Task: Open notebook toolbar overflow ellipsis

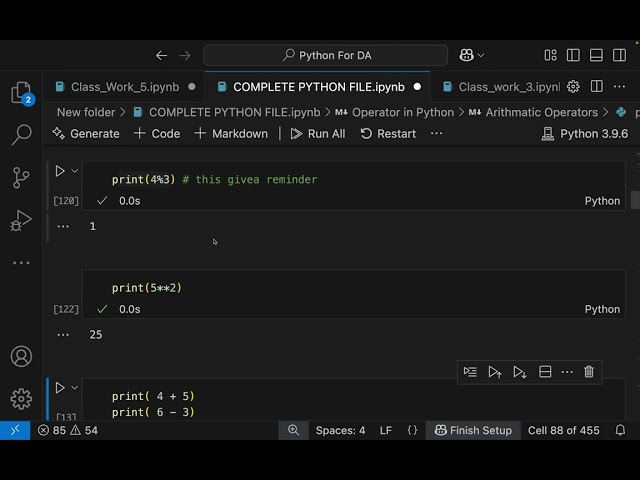Action: point(436,133)
